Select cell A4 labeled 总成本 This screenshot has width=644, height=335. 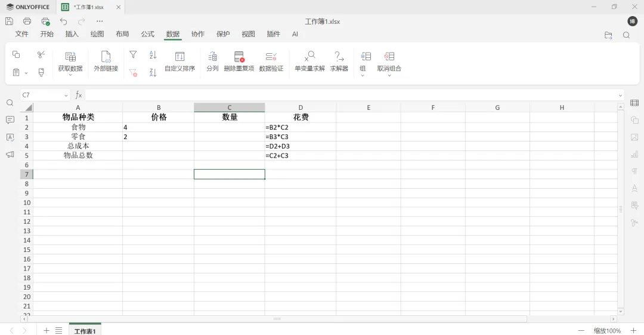(x=78, y=146)
